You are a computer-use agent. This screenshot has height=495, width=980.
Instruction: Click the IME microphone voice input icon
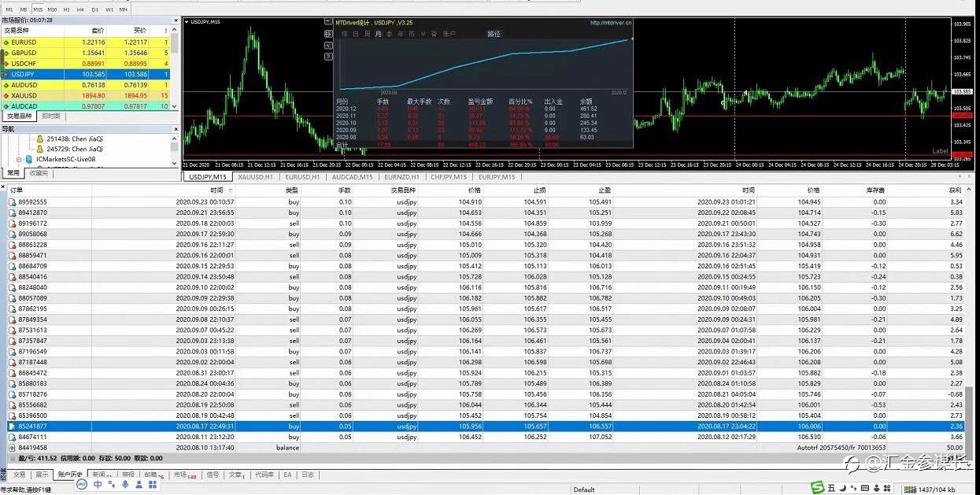[x=125, y=484]
